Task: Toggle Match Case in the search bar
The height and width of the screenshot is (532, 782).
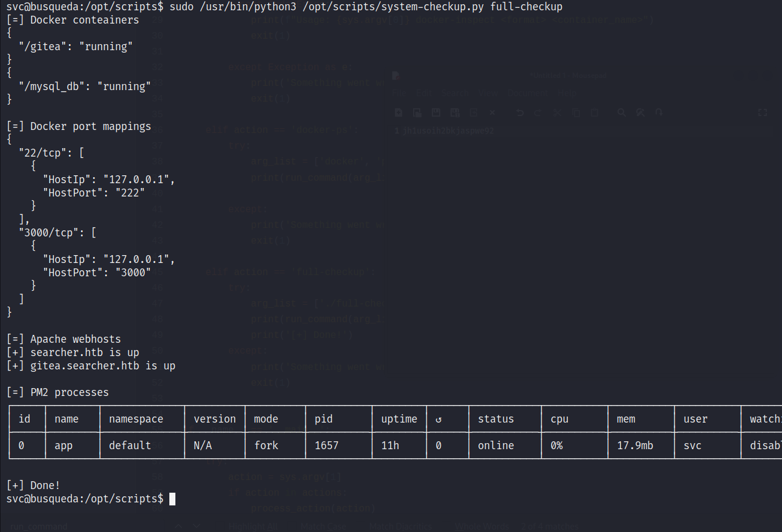Action: click(x=323, y=527)
